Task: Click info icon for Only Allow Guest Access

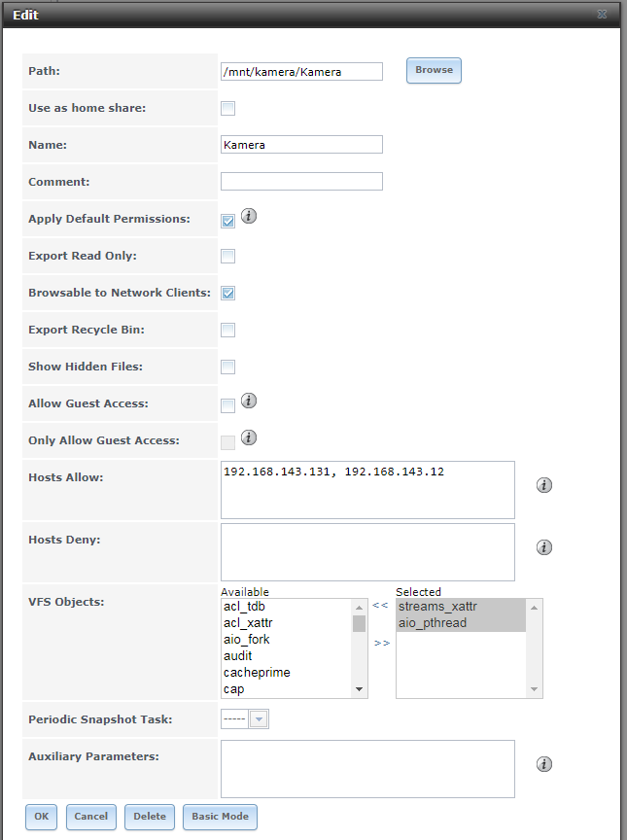Action: click(x=249, y=437)
